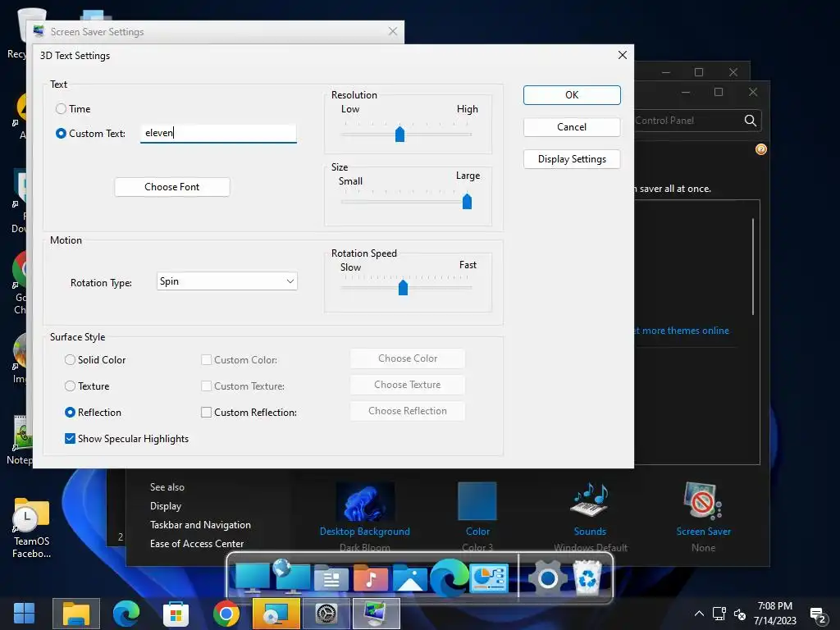The height and width of the screenshot is (630, 840).
Task: Open the Choose Font dialog
Action: pos(172,187)
